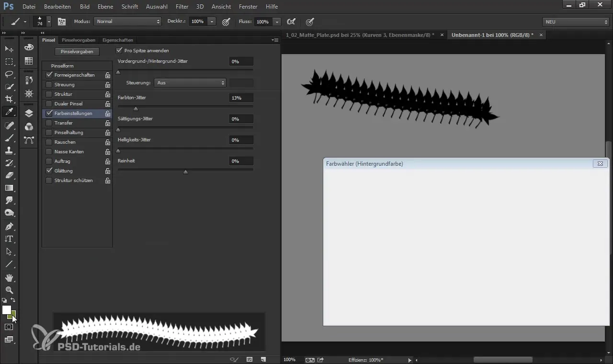Open the brush preset picker arrow
613x364 pixels.
click(x=49, y=22)
